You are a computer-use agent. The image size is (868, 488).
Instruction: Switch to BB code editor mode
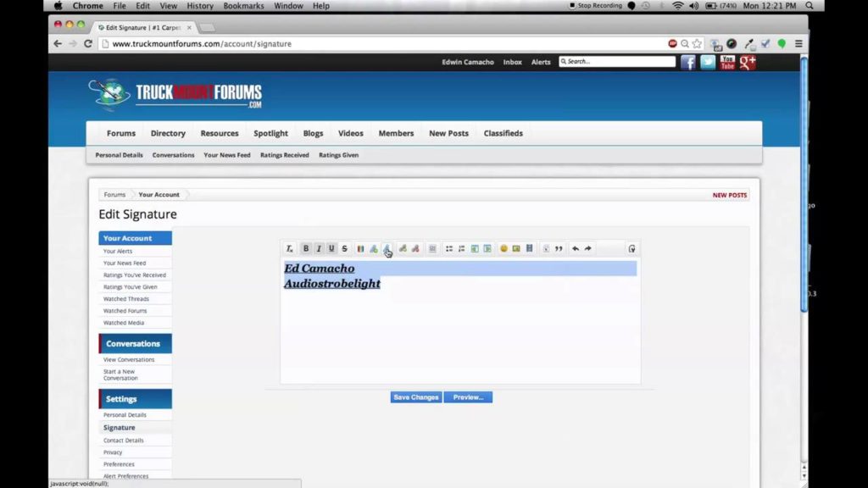(632, 249)
